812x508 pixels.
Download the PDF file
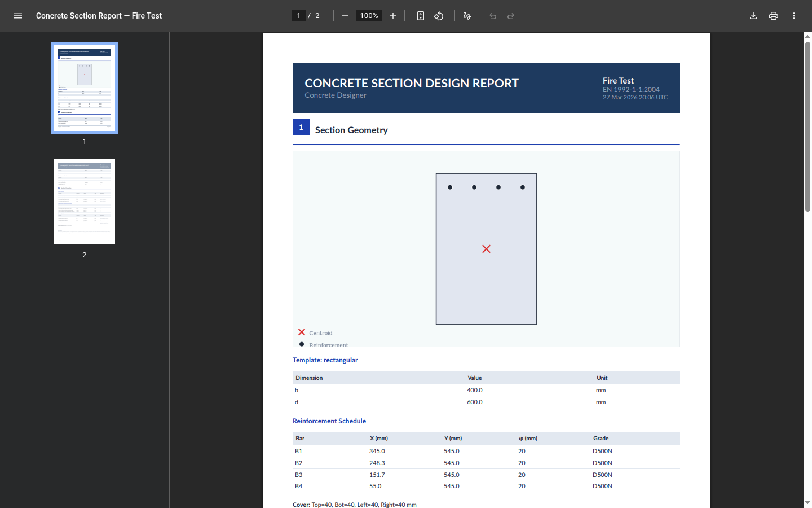[x=753, y=16]
